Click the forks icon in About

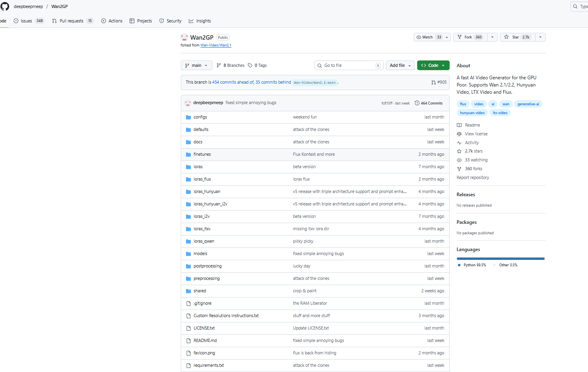coord(459,169)
